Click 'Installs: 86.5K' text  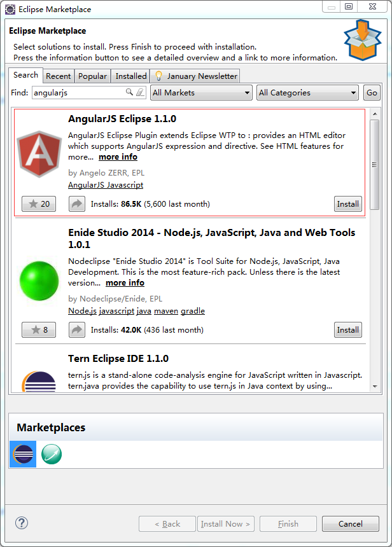[x=116, y=204]
